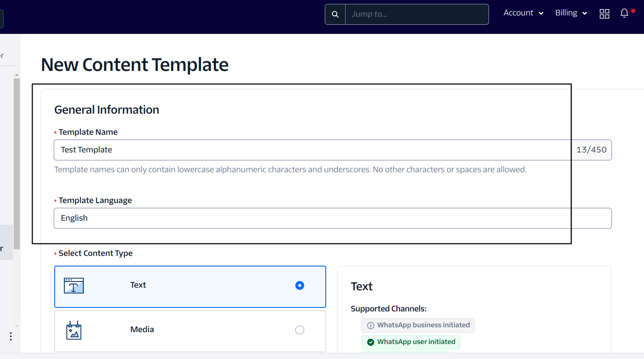Screen dimensions: 644x359
Task: Click the Media content type icon
Action: coord(74,330)
